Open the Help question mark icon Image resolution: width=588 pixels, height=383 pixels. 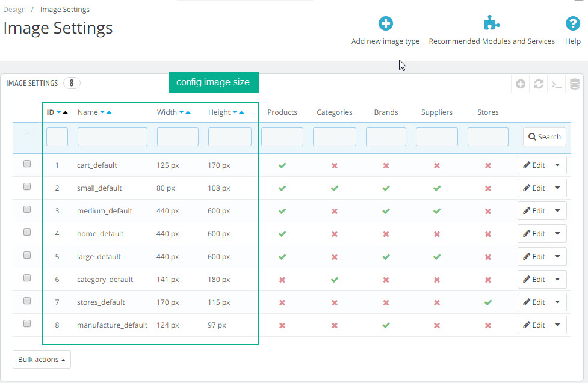[572, 23]
